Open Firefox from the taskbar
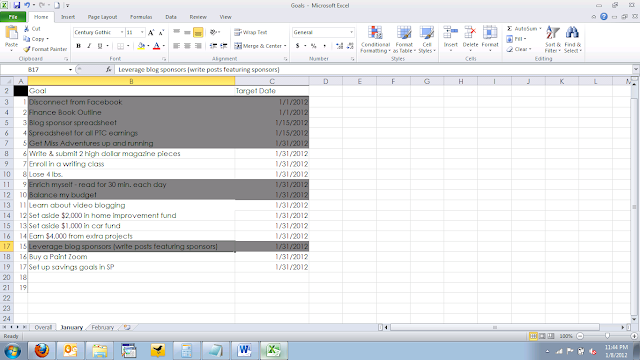640x360 pixels. coord(41,351)
